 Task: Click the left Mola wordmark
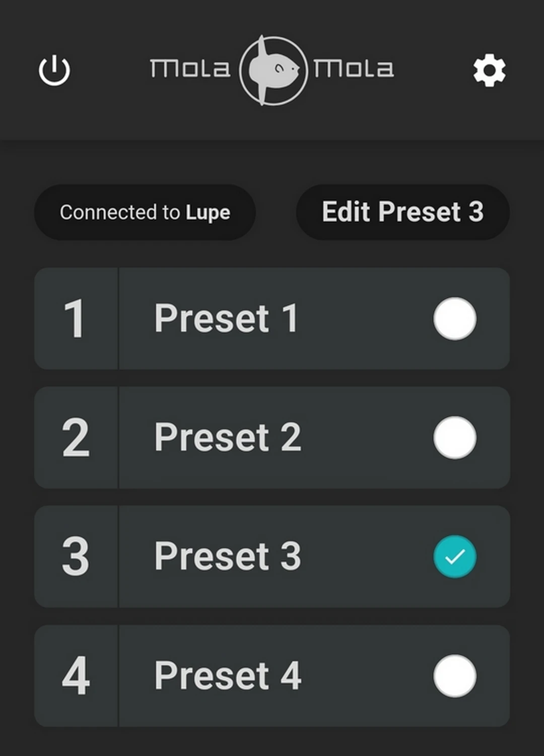pyautogui.click(x=190, y=69)
